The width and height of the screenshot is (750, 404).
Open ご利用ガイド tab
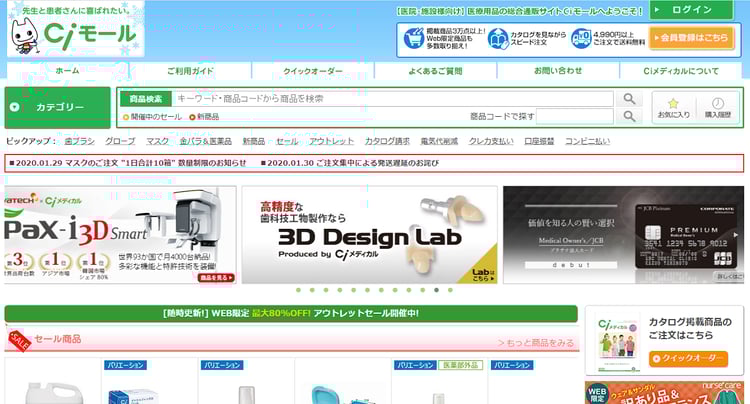190,71
